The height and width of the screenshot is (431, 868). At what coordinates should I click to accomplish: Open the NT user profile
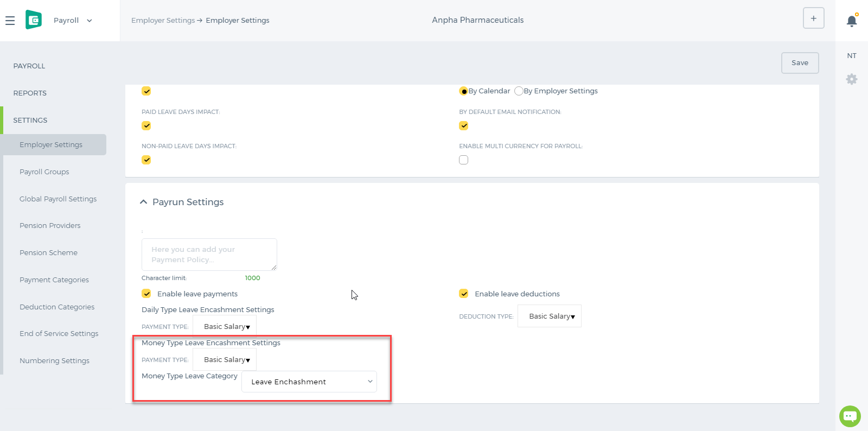pyautogui.click(x=852, y=56)
